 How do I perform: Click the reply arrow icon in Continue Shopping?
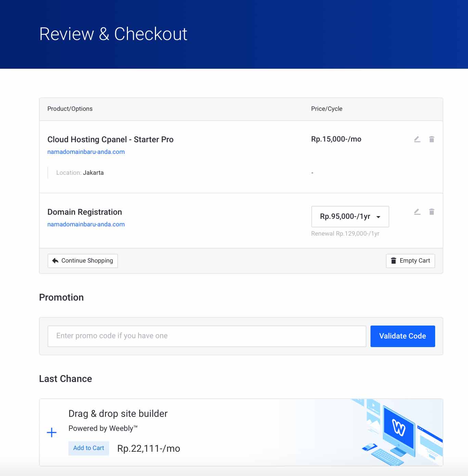55,261
